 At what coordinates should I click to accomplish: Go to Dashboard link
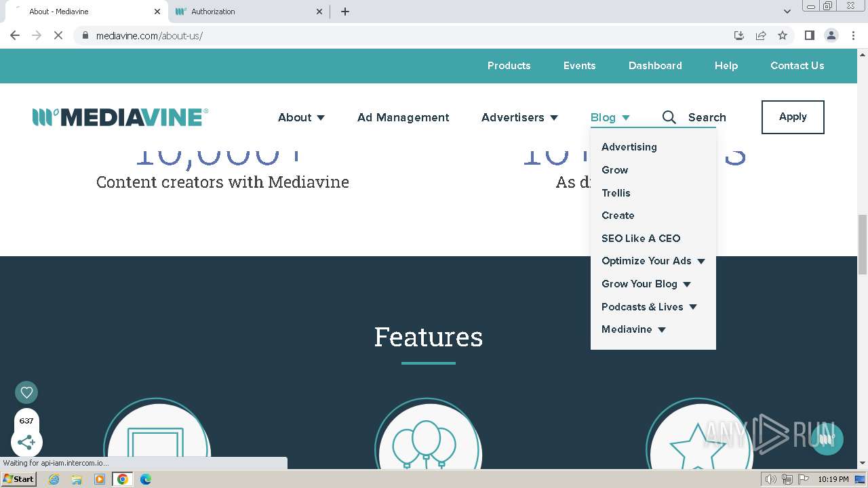point(655,66)
